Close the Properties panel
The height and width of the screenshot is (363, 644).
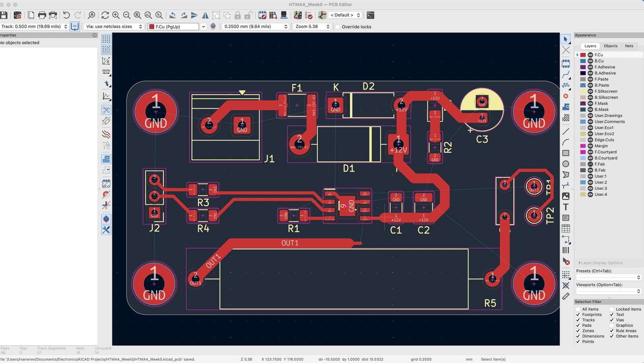[95, 35]
